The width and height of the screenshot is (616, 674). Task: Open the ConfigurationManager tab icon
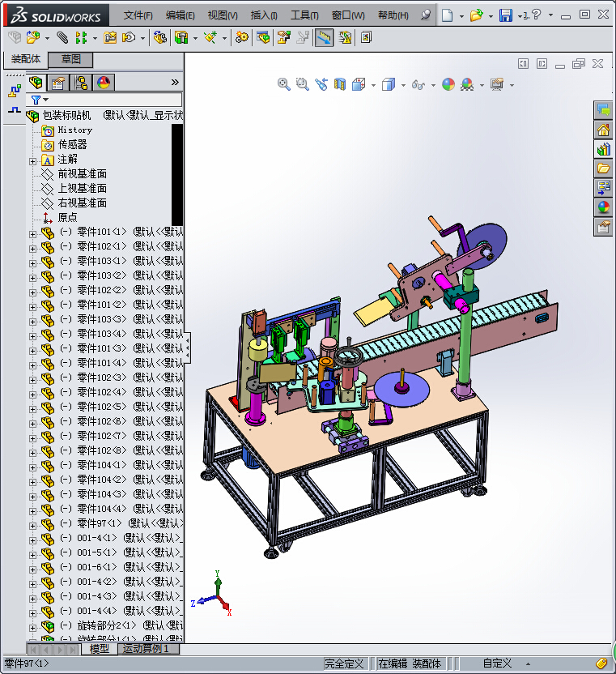80,82
